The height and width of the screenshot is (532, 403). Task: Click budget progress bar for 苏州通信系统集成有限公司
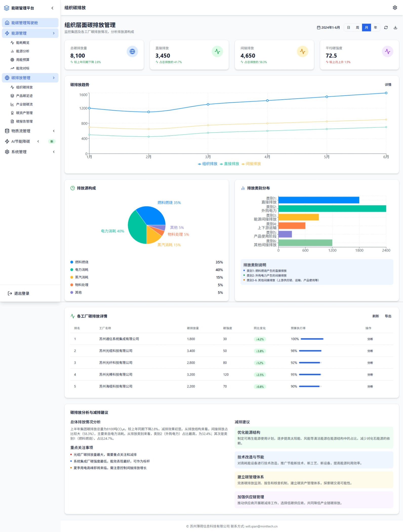[312, 339]
